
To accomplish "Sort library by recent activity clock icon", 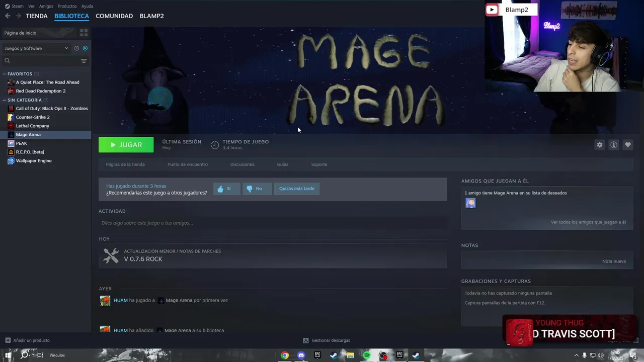I will pos(76,48).
